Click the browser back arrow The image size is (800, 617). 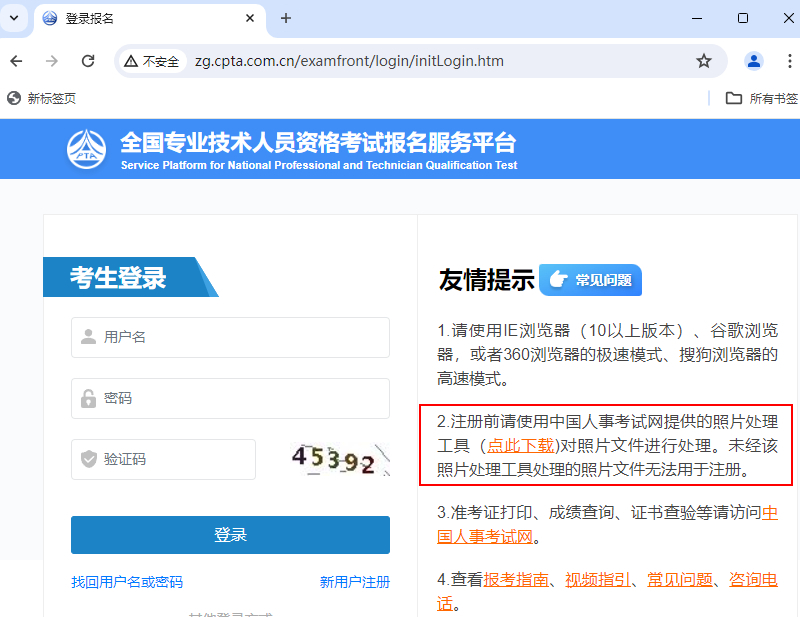point(16,61)
